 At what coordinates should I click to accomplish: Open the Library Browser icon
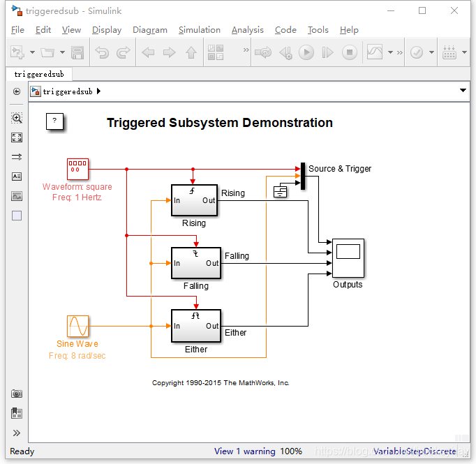(216, 52)
